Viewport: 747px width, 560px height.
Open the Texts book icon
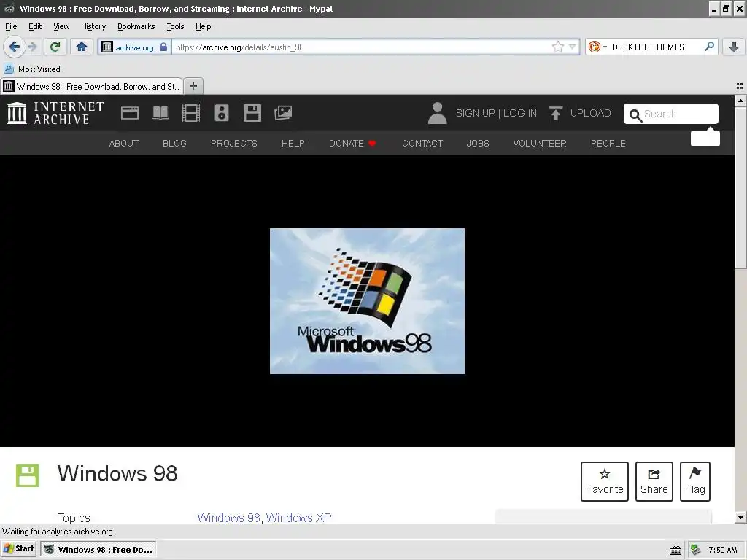coord(160,113)
